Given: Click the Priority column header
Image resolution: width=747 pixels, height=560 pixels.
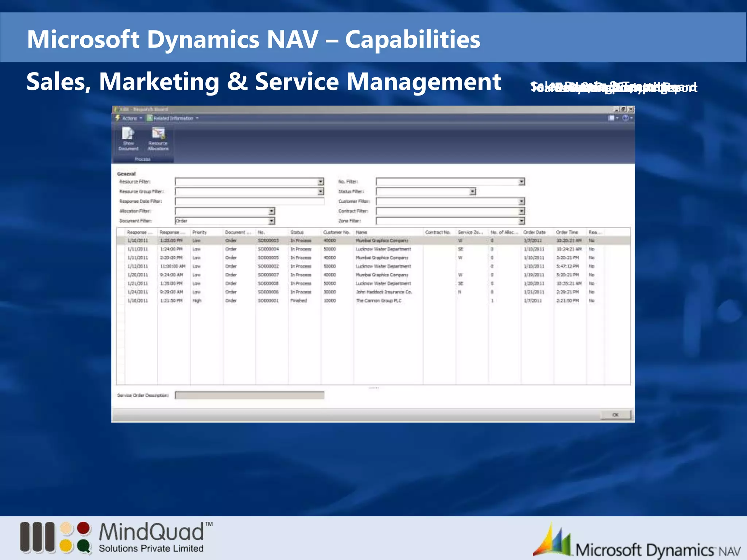Looking at the screenshot, I should tap(200, 232).
